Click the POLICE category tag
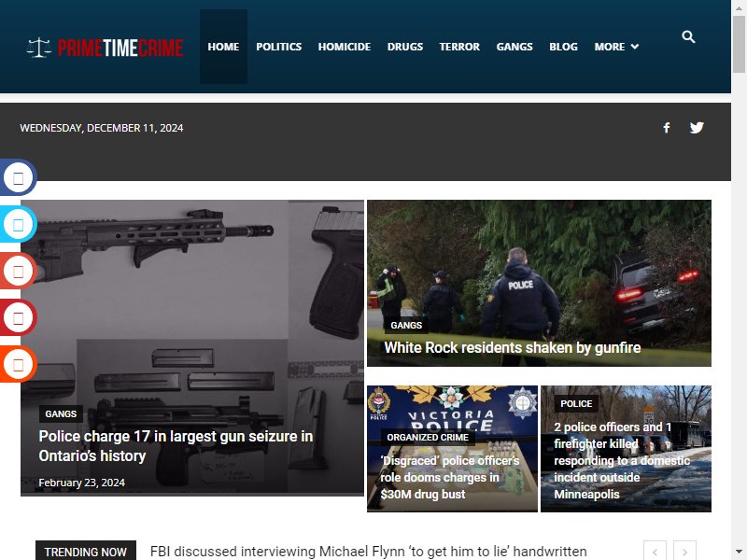747x560 pixels. 576,404
